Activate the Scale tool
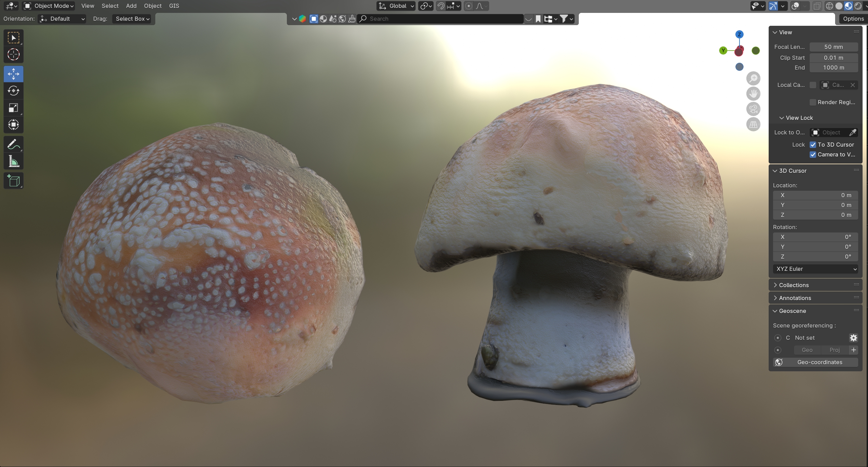 pyautogui.click(x=14, y=108)
